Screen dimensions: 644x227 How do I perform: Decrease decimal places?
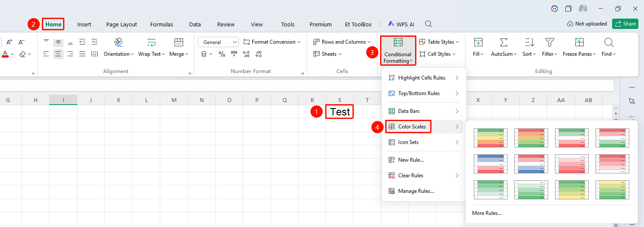258,54
